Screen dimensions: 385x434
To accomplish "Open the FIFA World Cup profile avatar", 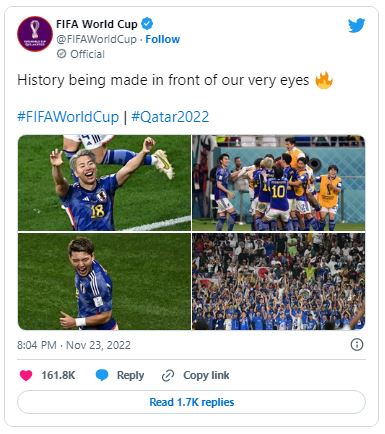I will click(35, 34).
